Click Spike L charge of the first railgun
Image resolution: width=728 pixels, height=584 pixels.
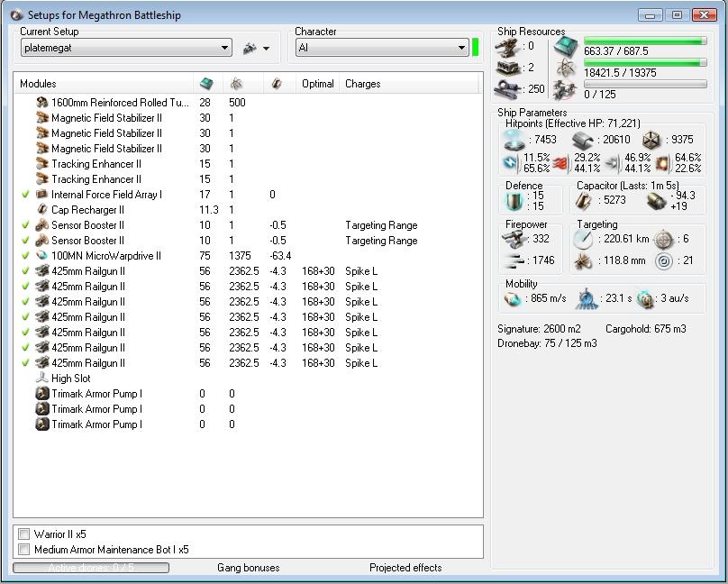click(361, 271)
